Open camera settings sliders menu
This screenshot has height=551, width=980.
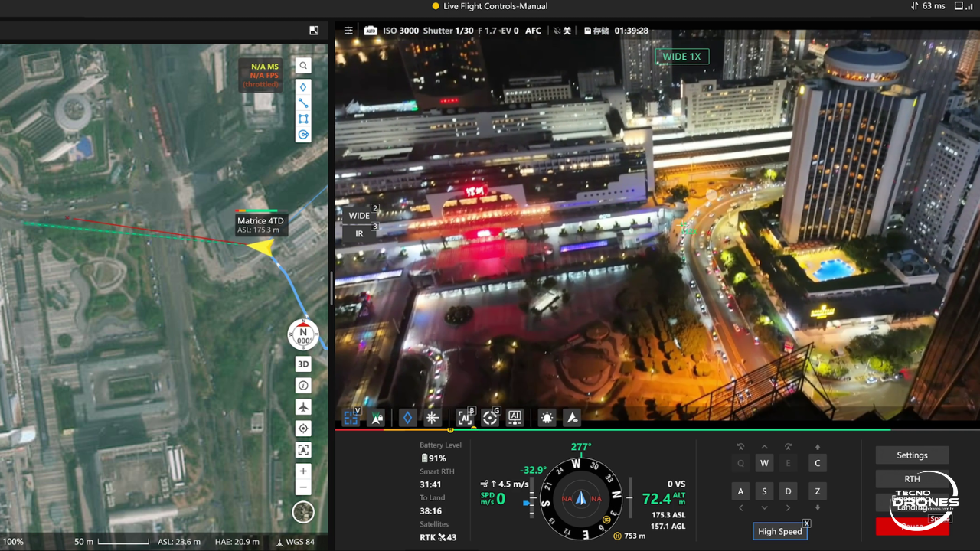[x=348, y=31]
